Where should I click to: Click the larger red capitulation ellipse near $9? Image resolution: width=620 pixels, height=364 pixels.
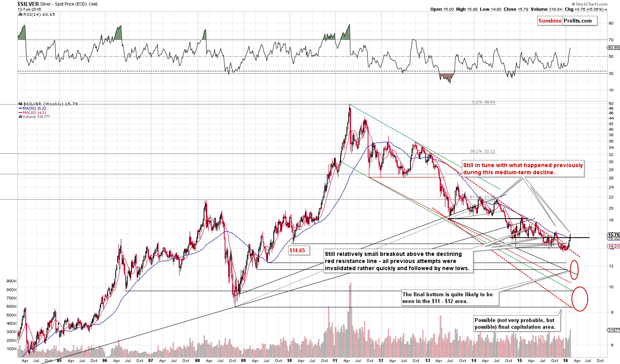pyautogui.click(x=580, y=299)
